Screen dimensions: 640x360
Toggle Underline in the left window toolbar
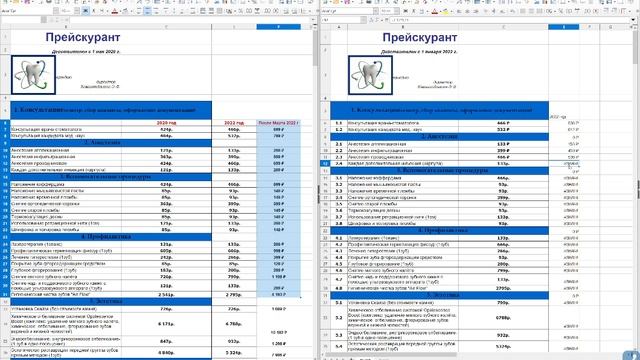[102, 11]
